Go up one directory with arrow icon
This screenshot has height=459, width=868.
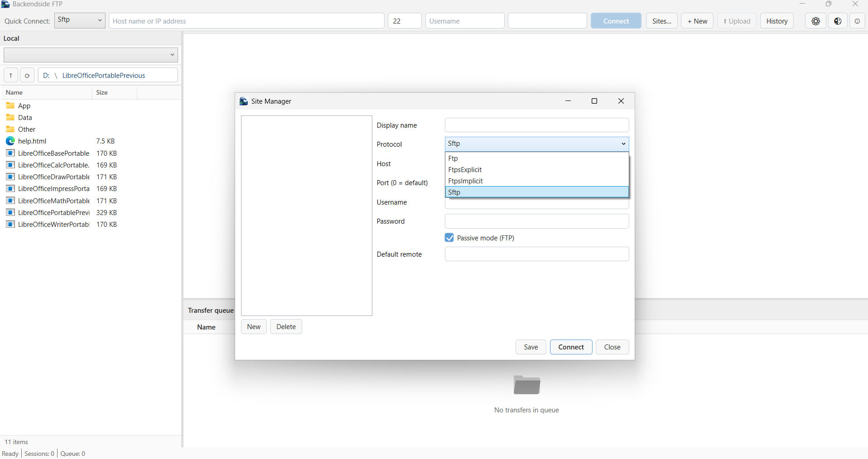click(11, 75)
